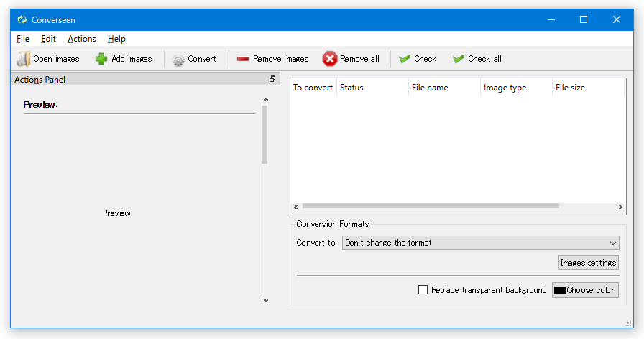
Task: Click the Open images folder icon
Action: pos(24,59)
